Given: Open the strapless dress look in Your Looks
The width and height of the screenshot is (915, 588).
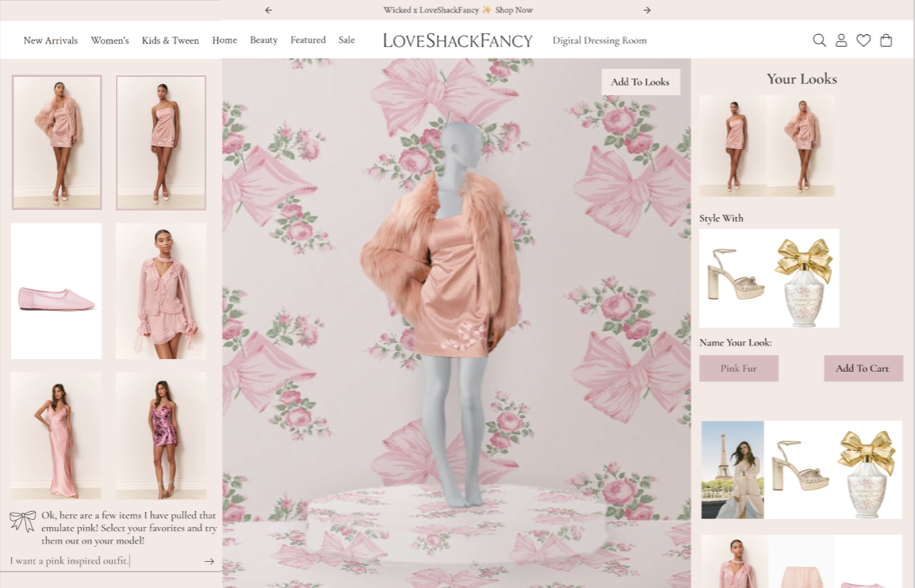Looking at the screenshot, I should point(733,146).
